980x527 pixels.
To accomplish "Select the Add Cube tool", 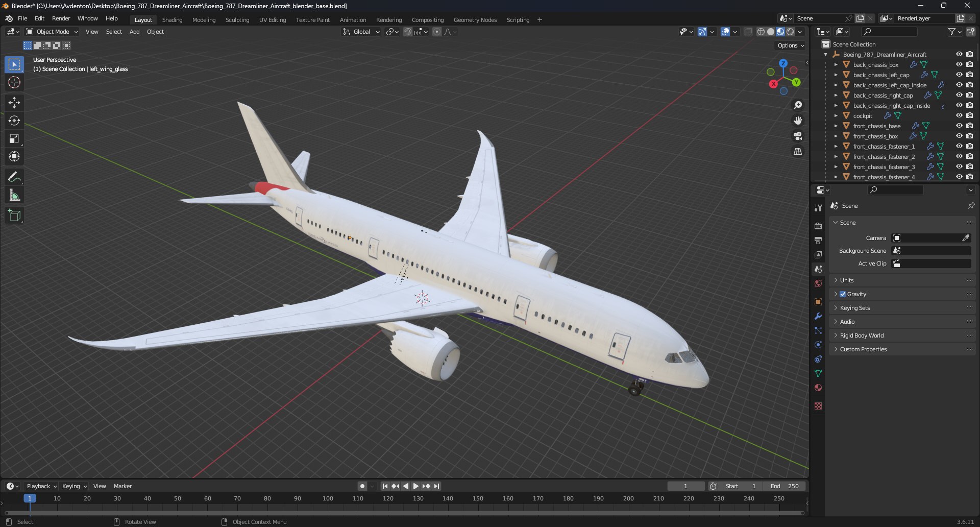I will [14, 215].
